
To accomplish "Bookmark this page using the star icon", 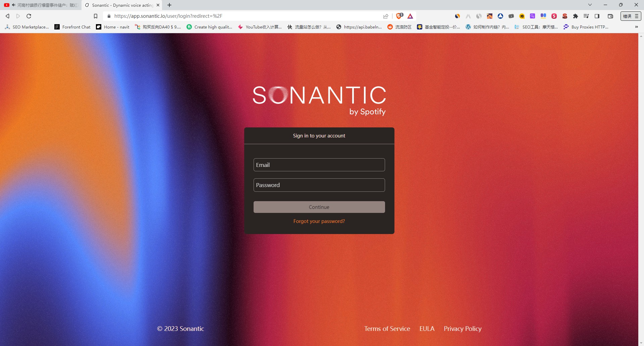I will 95,16.
